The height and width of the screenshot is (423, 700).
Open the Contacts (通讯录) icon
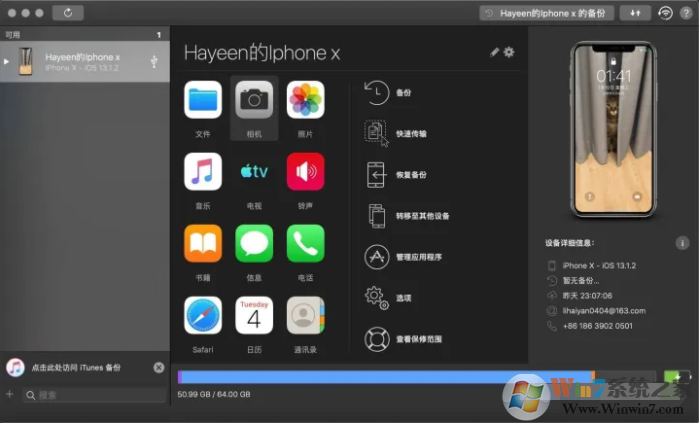coord(305,315)
